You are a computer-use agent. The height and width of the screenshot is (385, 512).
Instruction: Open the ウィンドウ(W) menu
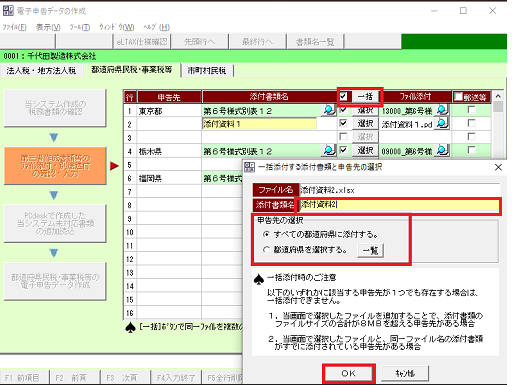pos(117,27)
